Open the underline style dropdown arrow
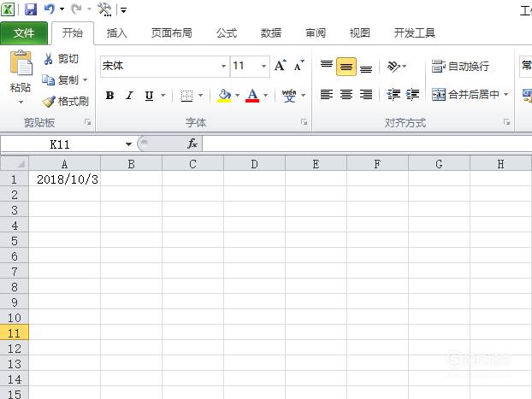The height and width of the screenshot is (399, 532). pyautogui.click(x=163, y=96)
